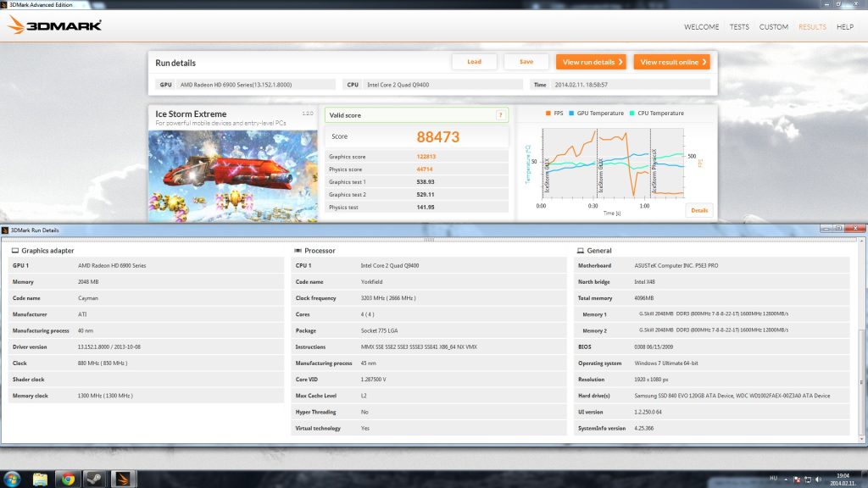Click the 3DMark taskbar icon

pyautogui.click(x=122, y=480)
